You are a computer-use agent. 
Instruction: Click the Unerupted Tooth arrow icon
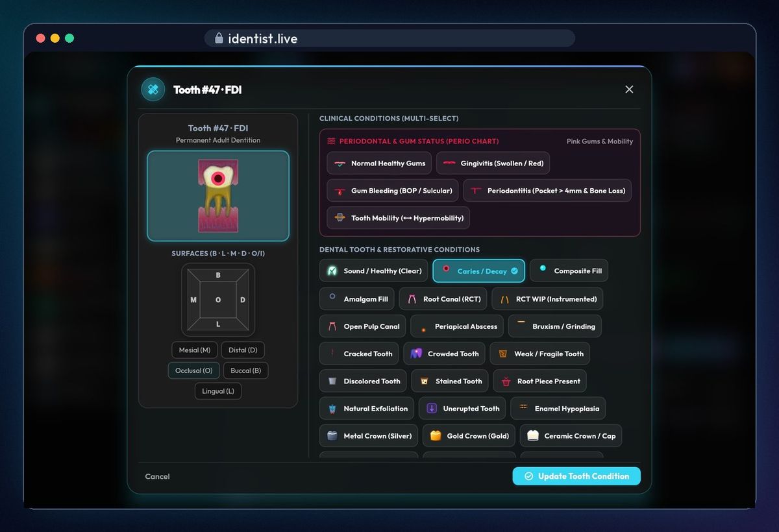click(x=432, y=409)
